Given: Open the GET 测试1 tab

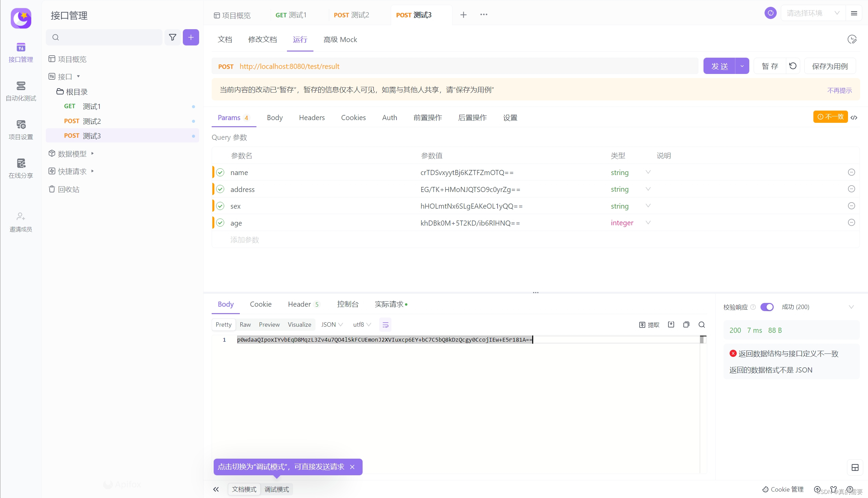Looking at the screenshot, I should (x=291, y=15).
